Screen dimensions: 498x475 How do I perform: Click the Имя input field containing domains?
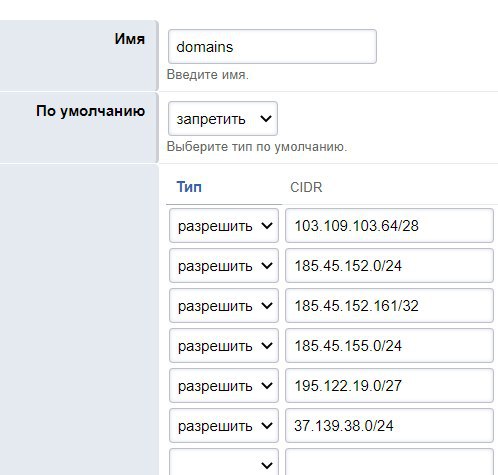coord(272,46)
